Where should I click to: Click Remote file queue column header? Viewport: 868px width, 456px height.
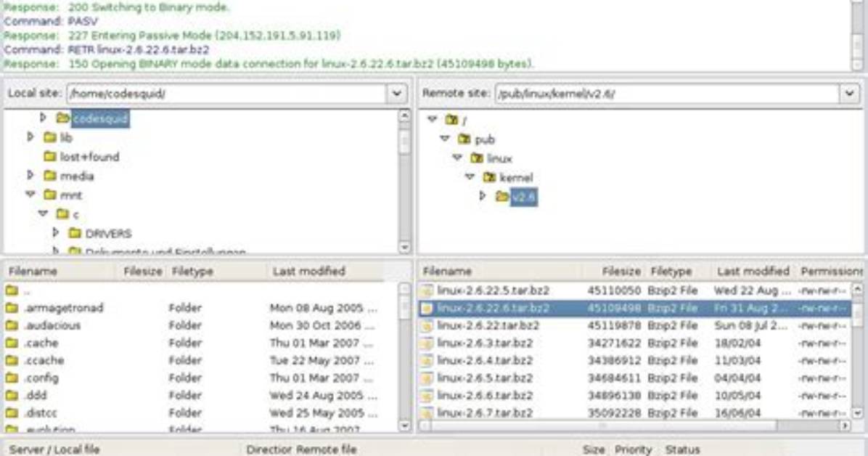click(x=326, y=449)
